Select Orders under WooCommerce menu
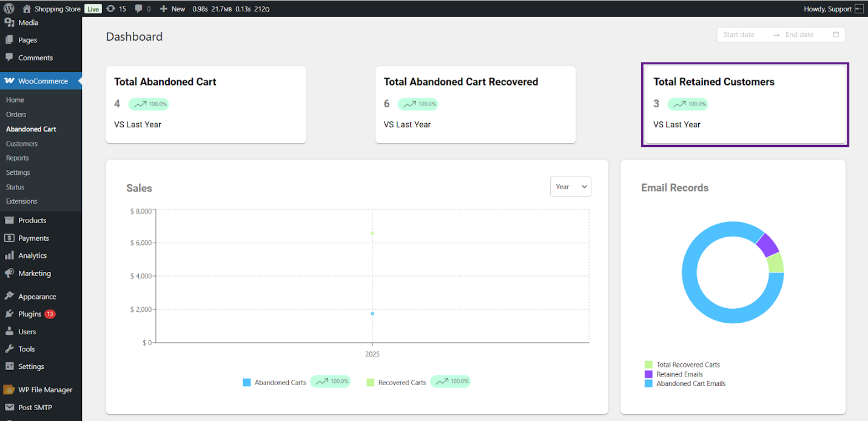Image resolution: width=868 pixels, height=421 pixels. (16, 114)
